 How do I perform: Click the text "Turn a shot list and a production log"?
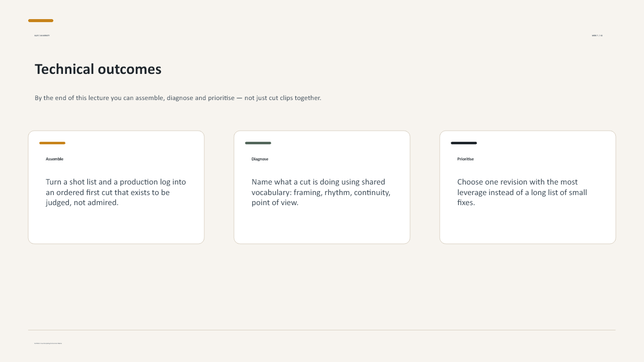116,192
